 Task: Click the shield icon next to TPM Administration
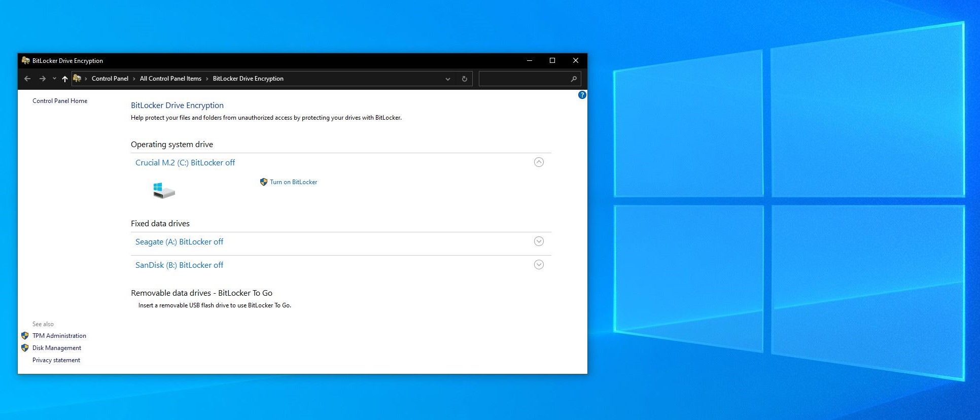click(x=25, y=336)
